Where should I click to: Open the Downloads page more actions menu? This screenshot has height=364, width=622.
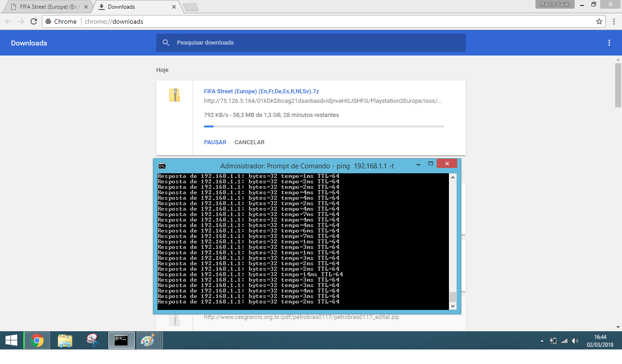pyautogui.click(x=609, y=43)
